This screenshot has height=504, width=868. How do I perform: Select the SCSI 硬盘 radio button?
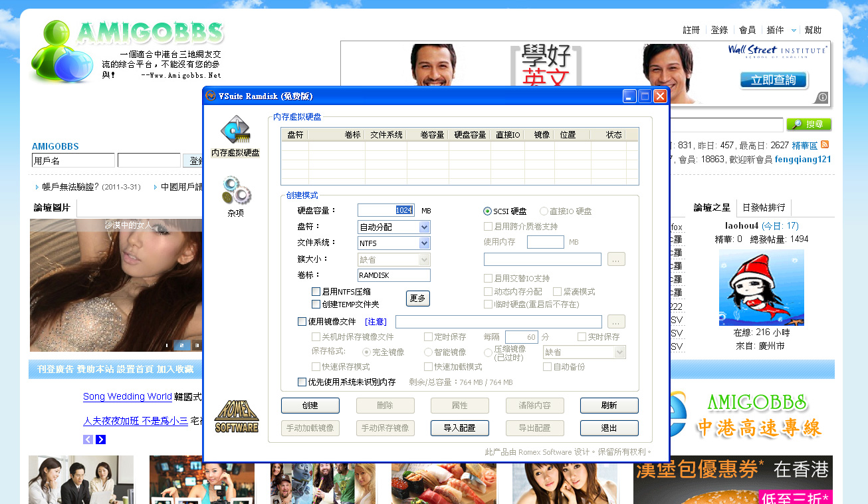point(487,211)
